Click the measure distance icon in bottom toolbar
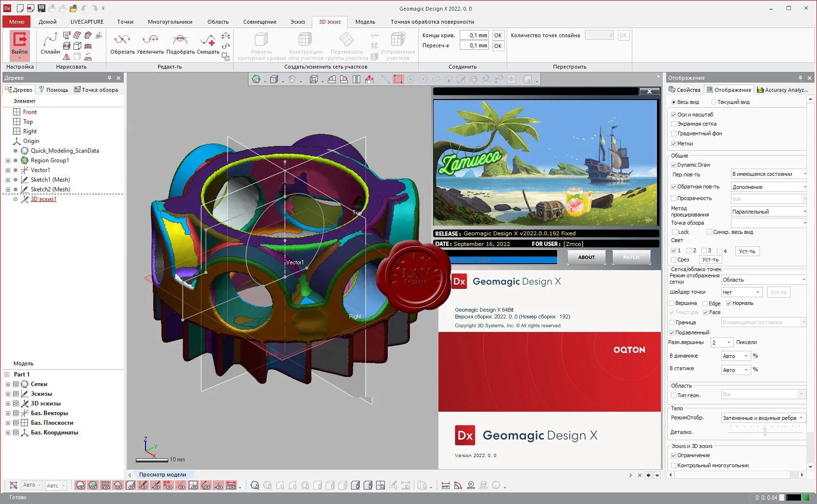Viewport: 817px width, 504px height. click(x=446, y=485)
